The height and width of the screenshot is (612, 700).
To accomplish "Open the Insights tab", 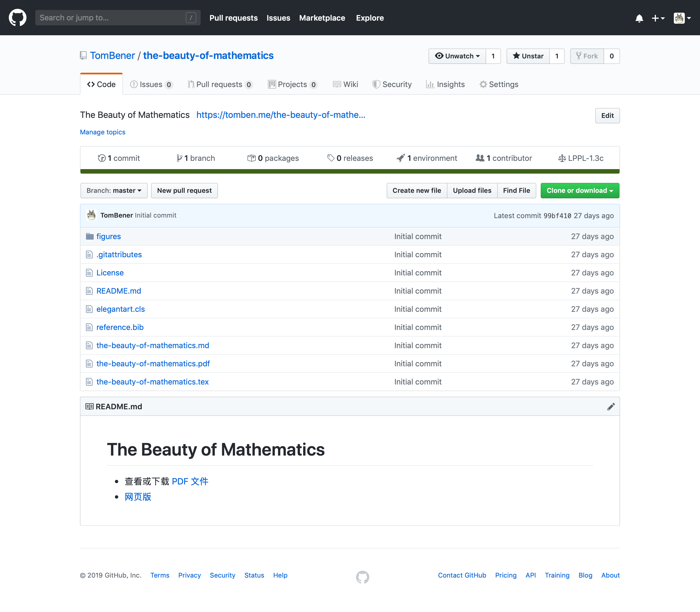I will click(x=445, y=84).
